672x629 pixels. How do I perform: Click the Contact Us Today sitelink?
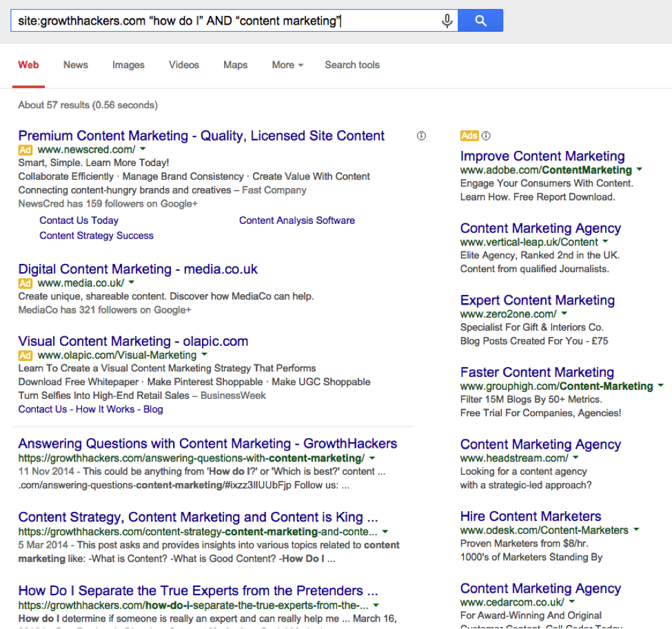click(79, 220)
